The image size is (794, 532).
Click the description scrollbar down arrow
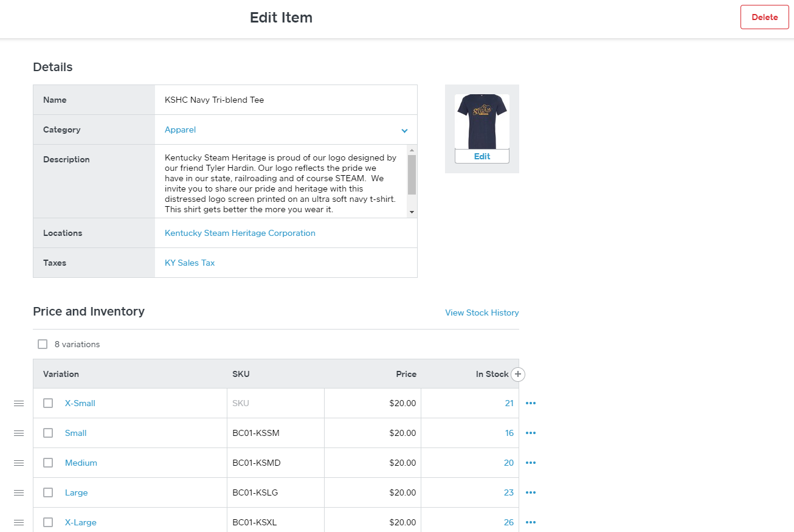412,212
